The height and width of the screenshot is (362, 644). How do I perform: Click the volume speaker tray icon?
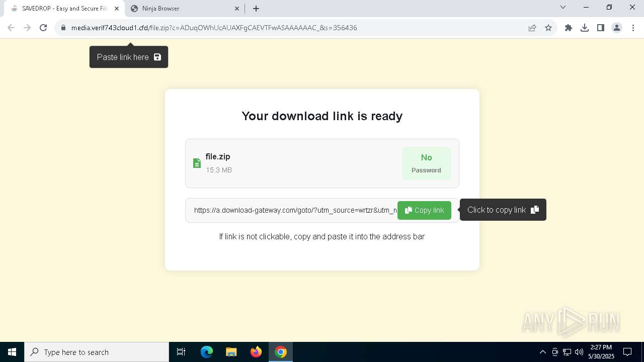pos(579,352)
